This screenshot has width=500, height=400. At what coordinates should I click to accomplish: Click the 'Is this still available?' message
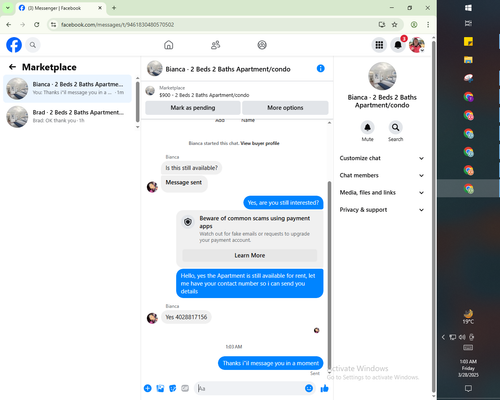(191, 168)
